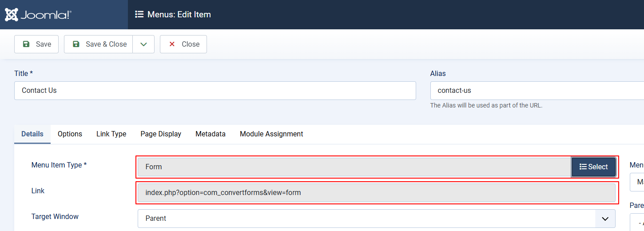Open the Link Type tab
Image resolution: width=644 pixels, height=231 pixels.
click(111, 134)
